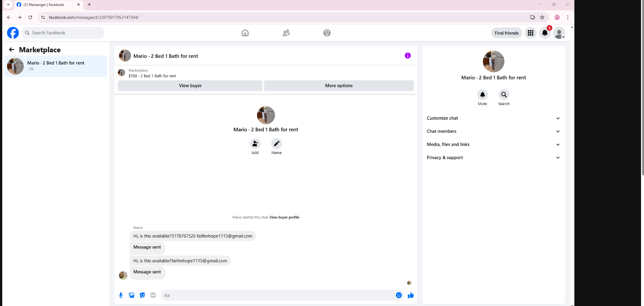Click the message 'Hi, is this available?faithnhope1115@gmail.com'
The image size is (644, 306).
[180, 261]
